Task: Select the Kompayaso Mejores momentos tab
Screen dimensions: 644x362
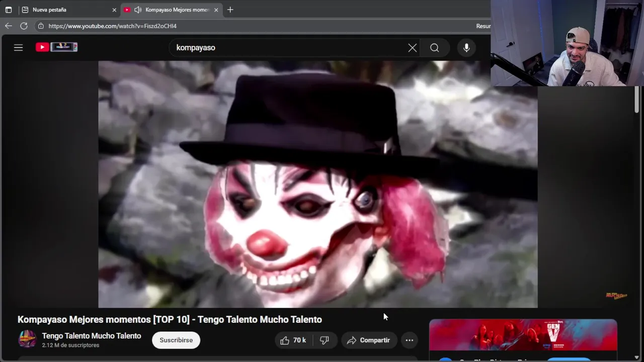Action: coord(171,10)
